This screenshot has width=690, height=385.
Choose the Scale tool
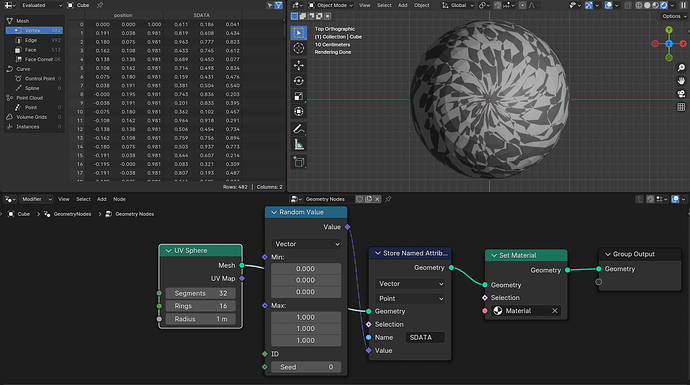[299, 96]
